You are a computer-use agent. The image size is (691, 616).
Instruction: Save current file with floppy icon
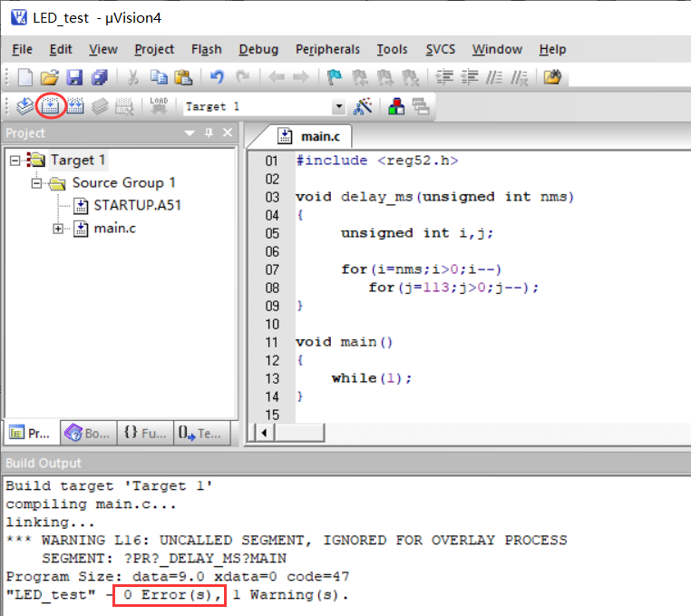click(74, 77)
